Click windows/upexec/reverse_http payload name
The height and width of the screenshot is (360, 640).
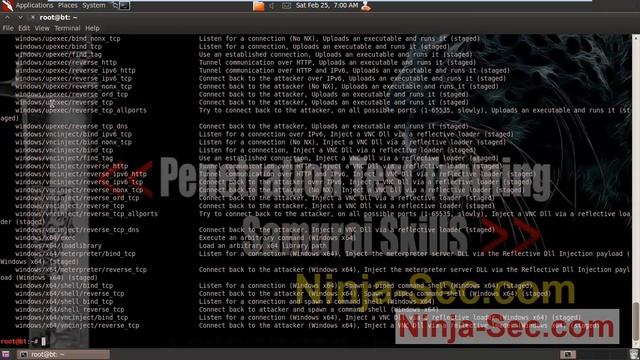[66, 62]
